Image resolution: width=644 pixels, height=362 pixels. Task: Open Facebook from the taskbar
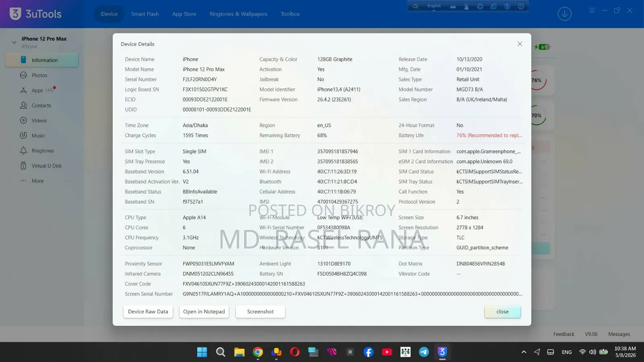click(368, 352)
